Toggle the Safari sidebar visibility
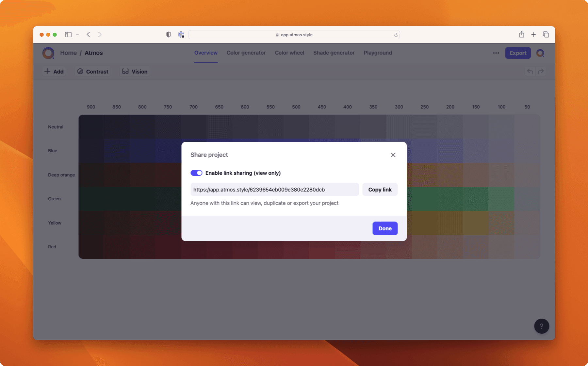Viewport: 588px width, 366px height. pos(68,34)
